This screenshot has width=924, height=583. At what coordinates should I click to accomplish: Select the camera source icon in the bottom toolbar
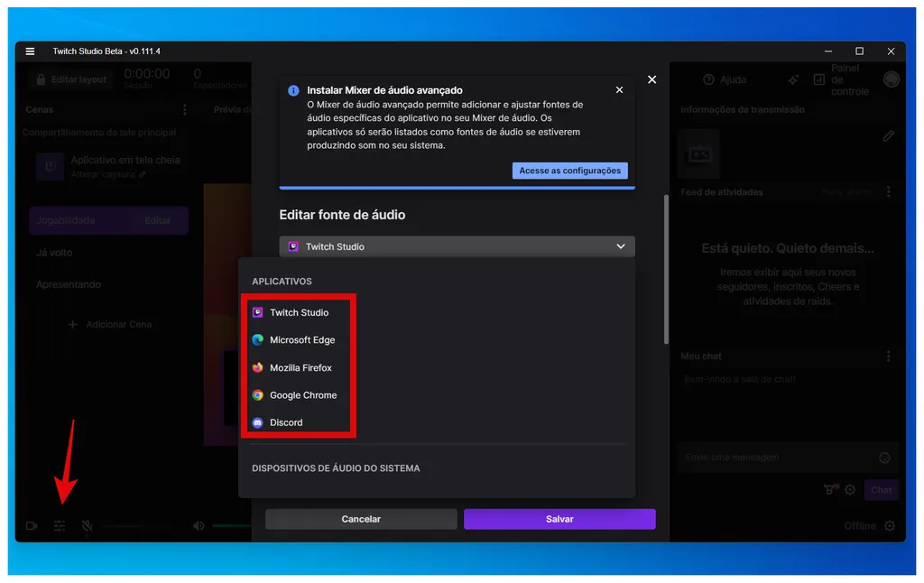32,525
